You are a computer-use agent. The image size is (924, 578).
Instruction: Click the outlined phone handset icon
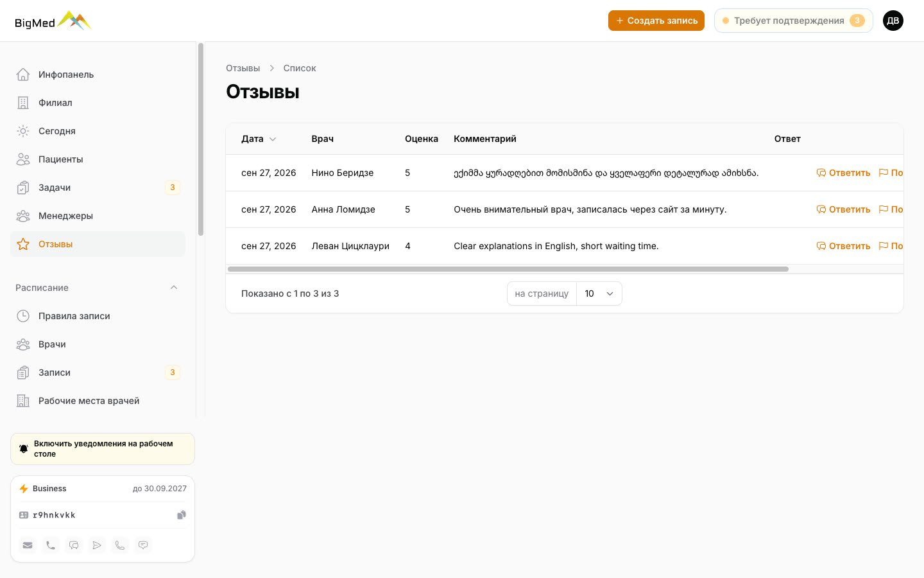[x=120, y=545]
